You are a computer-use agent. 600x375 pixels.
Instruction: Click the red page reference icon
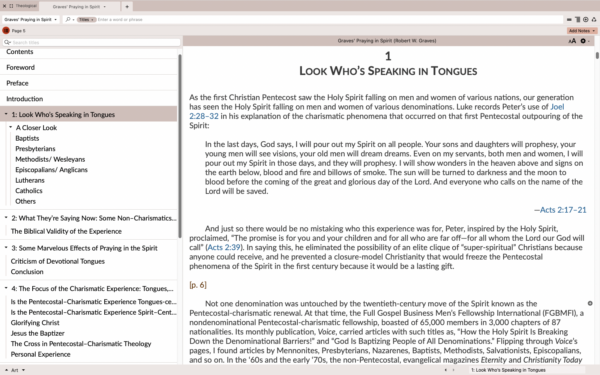coord(6,31)
